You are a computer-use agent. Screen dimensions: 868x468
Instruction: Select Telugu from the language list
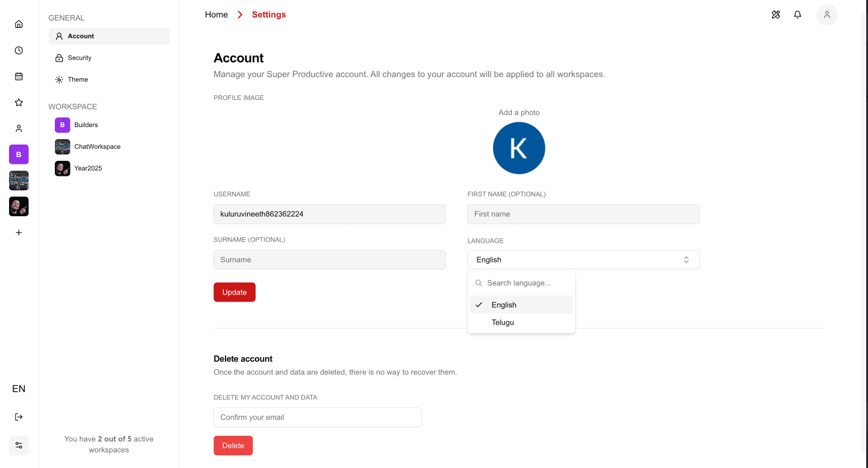coord(503,322)
